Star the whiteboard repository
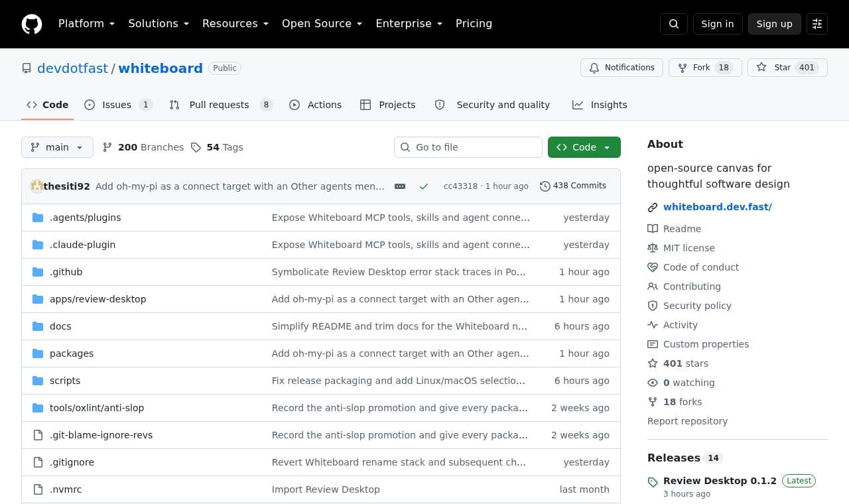 pyautogui.click(x=787, y=68)
